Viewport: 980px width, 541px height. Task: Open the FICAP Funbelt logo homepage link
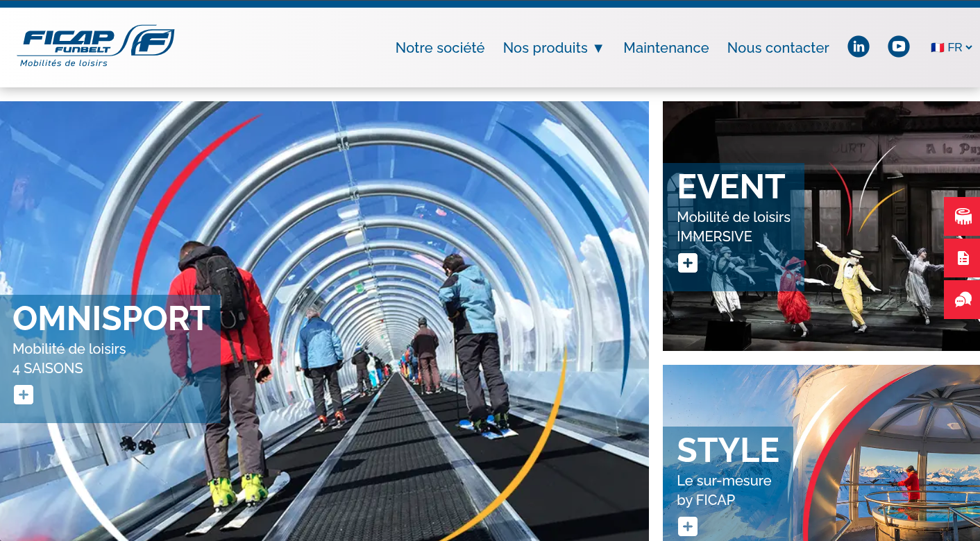[96, 46]
